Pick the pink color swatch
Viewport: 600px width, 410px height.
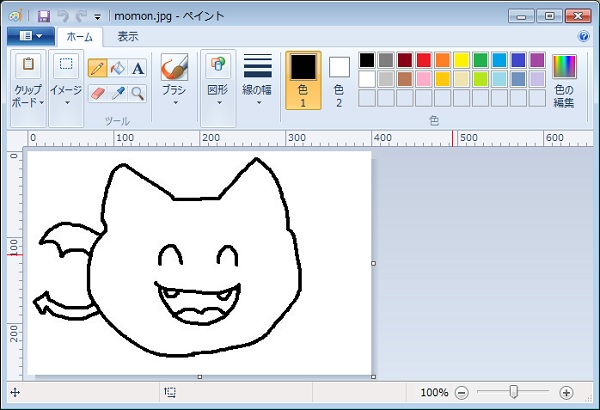coord(424,79)
